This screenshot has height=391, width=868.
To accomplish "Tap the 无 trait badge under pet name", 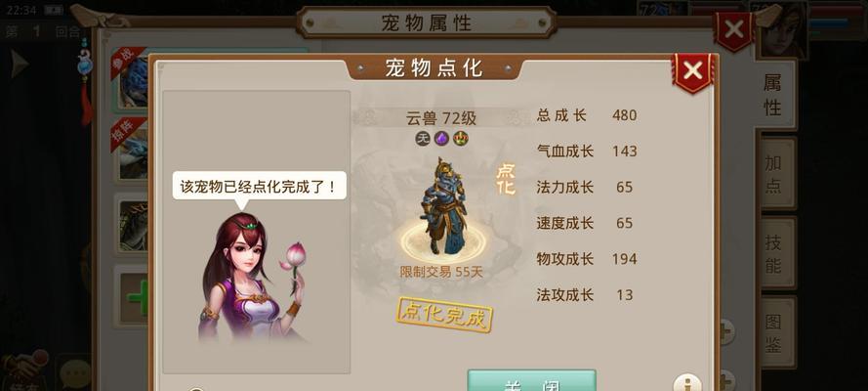I will pyautogui.click(x=423, y=139).
